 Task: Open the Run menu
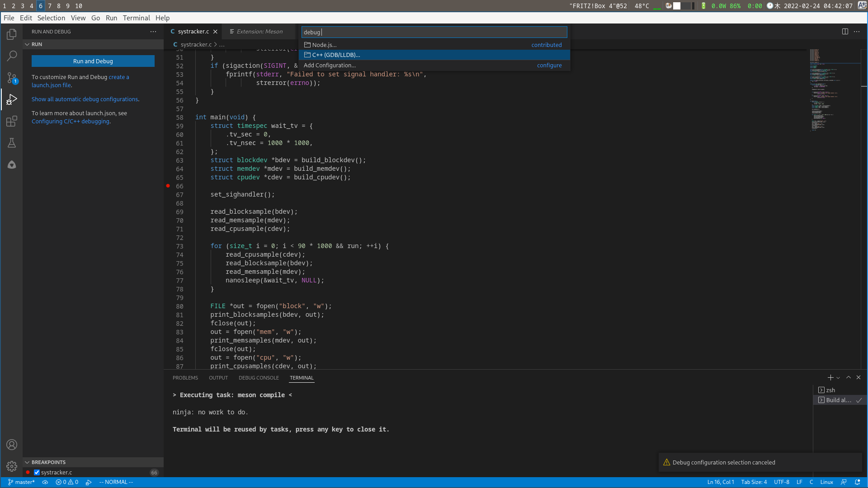pos(111,18)
